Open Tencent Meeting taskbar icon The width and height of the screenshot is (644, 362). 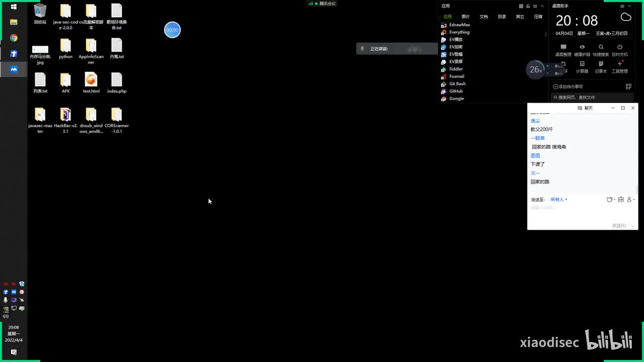click(14, 69)
